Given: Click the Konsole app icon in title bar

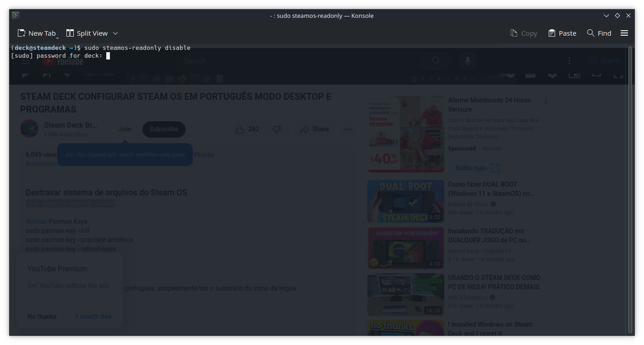Looking at the screenshot, I should point(15,16).
